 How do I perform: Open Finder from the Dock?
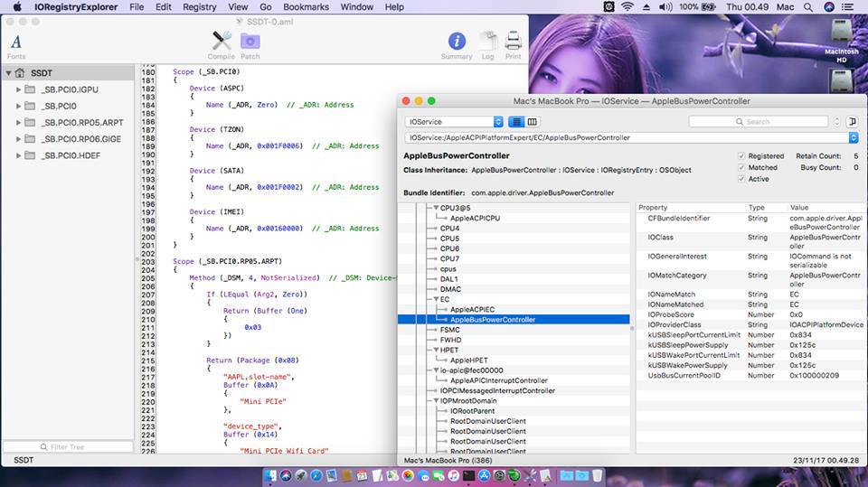[270, 475]
